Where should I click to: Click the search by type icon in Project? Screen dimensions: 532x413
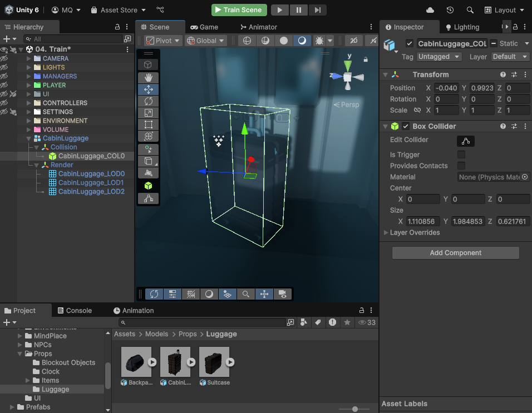(x=304, y=322)
